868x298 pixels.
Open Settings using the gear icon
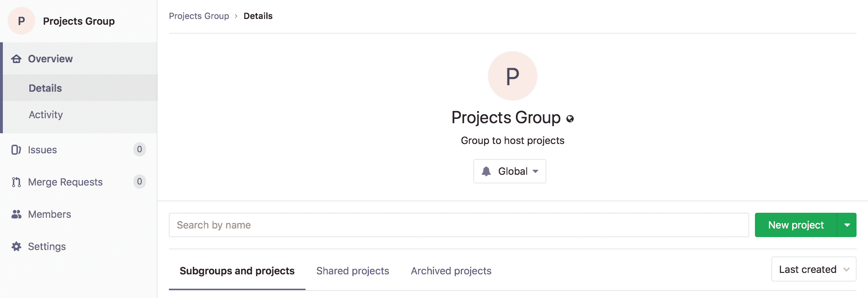coord(16,246)
